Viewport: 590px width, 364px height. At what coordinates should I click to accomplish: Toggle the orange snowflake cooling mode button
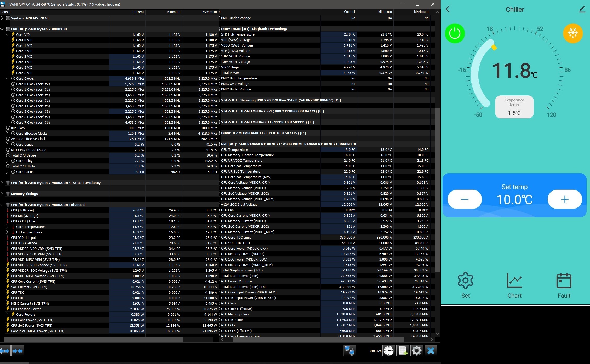(573, 33)
